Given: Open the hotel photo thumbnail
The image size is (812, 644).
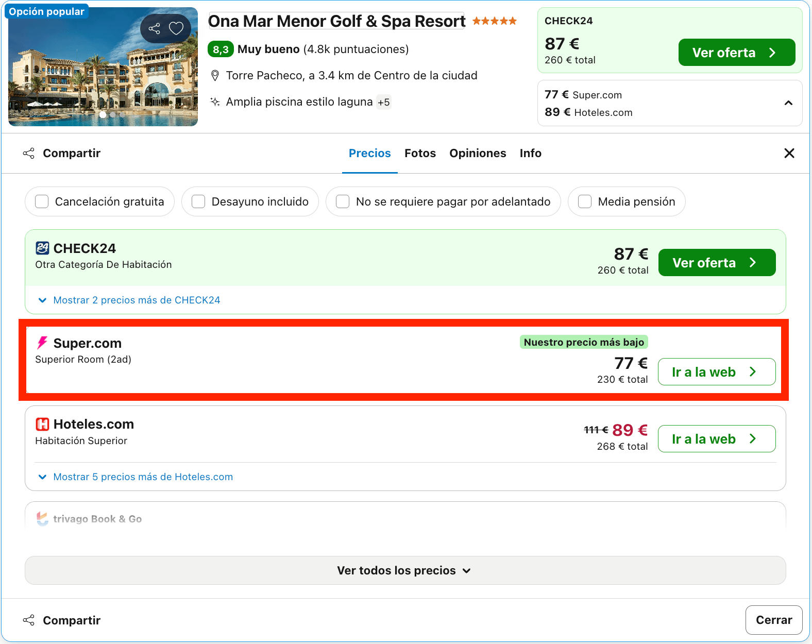Looking at the screenshot, I should [x=103, y=66].
